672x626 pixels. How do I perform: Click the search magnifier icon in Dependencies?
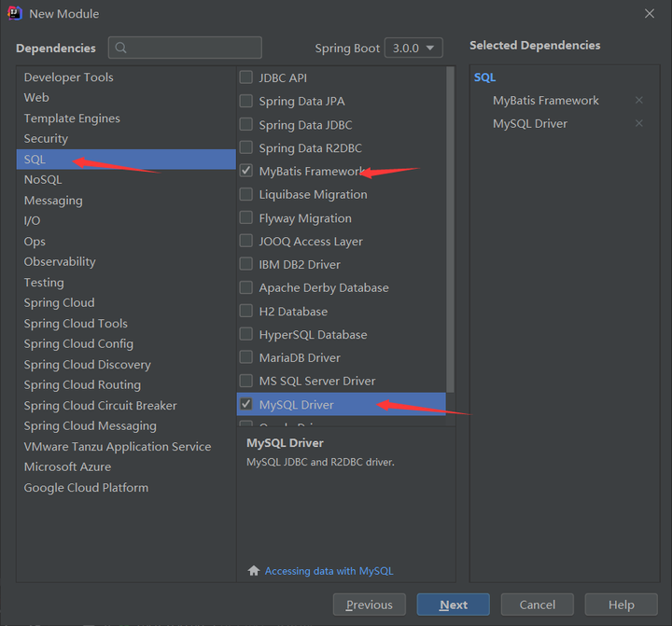coord(121,48)
